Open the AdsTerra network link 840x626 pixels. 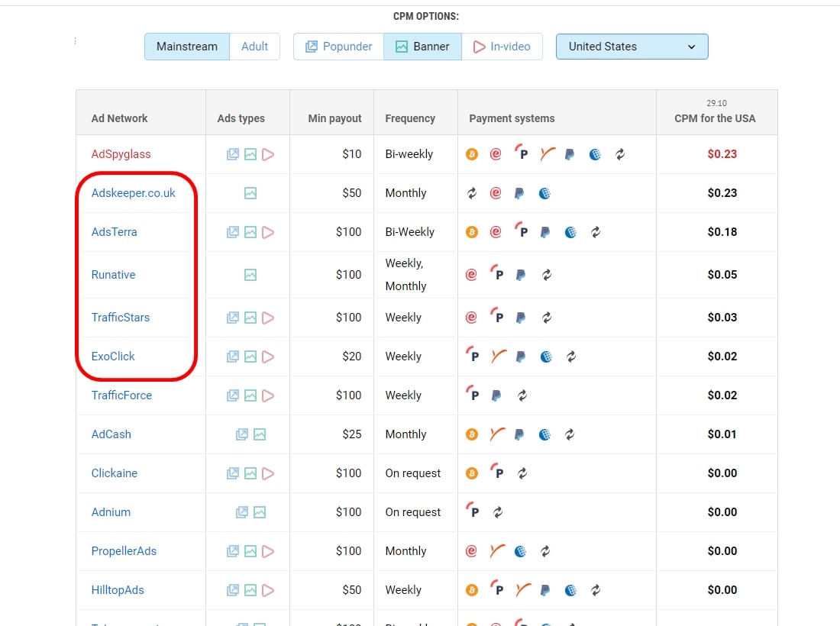(x=114, y=232)
